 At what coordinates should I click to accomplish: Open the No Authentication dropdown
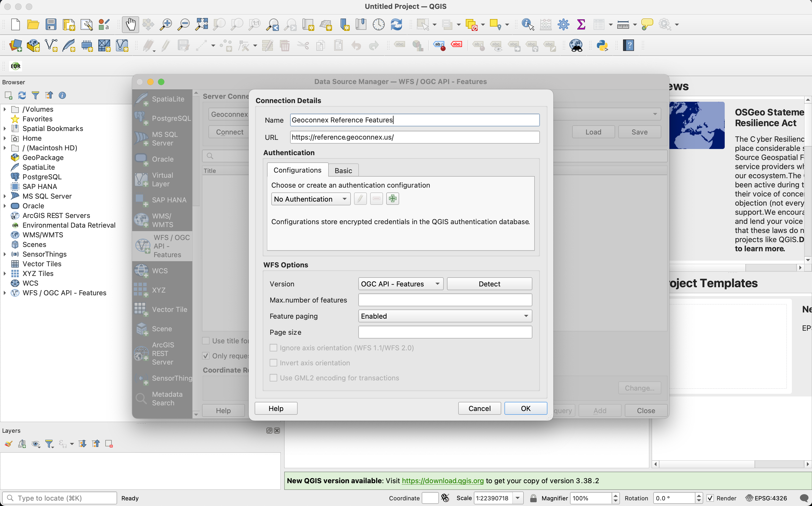pyautogui.click(x=311, y=199)
